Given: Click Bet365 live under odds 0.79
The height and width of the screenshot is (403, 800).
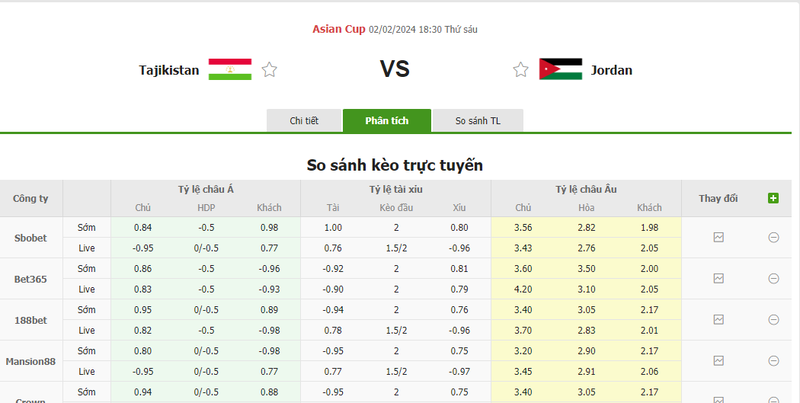Looking at the screenshot, I should click(459, 289).
